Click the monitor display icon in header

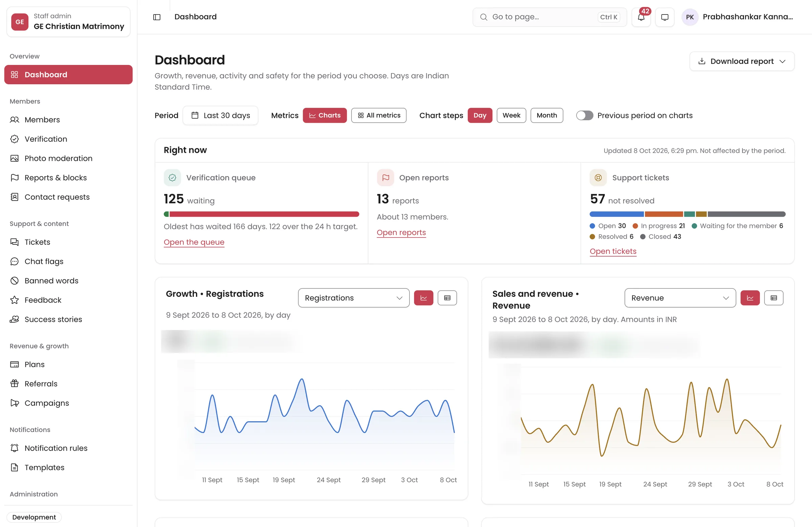pyautogui.click(x=664, y=17)
